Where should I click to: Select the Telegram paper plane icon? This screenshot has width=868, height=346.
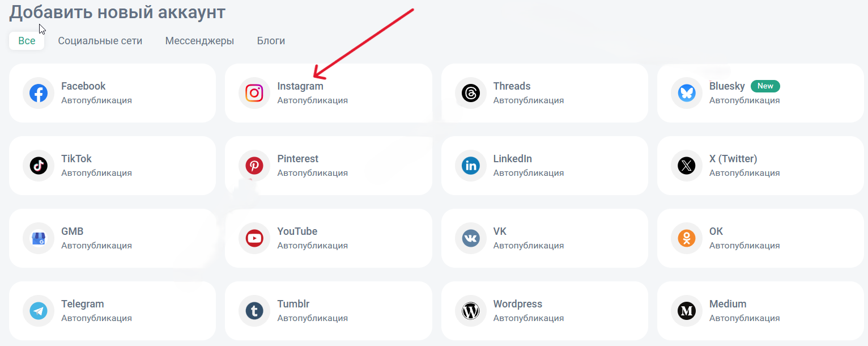click(x=39, y=311)
